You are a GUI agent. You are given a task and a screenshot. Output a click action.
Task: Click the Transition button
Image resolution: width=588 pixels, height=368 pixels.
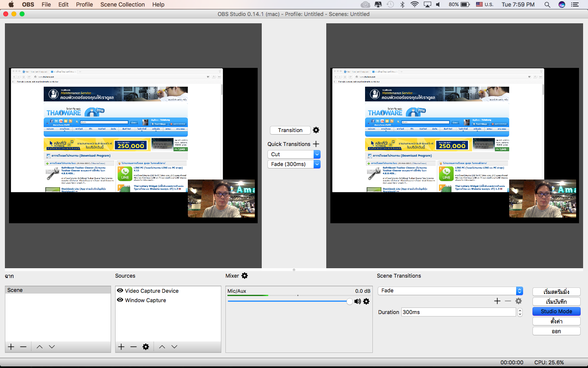(290, 130)
